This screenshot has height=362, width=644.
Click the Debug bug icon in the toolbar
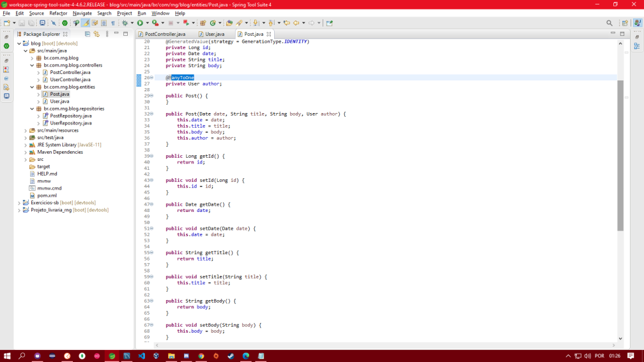pos(125,23)
